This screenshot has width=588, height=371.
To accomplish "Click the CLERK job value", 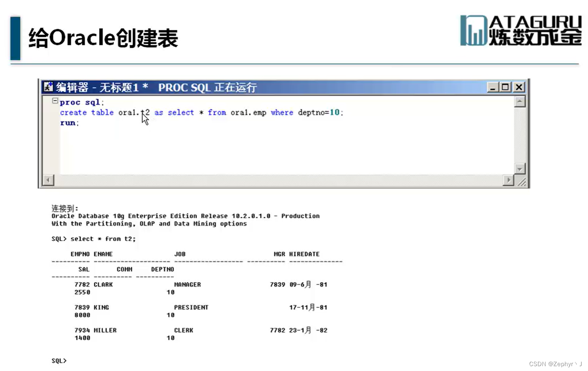I will click(184, 330).
